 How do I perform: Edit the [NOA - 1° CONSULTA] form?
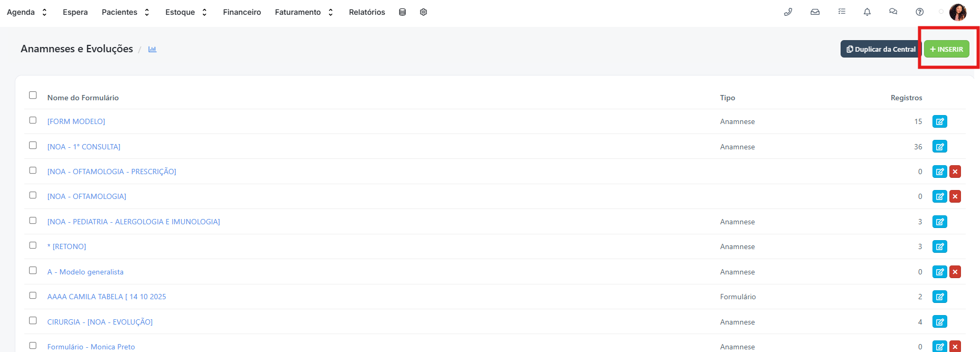pos(940,147)
